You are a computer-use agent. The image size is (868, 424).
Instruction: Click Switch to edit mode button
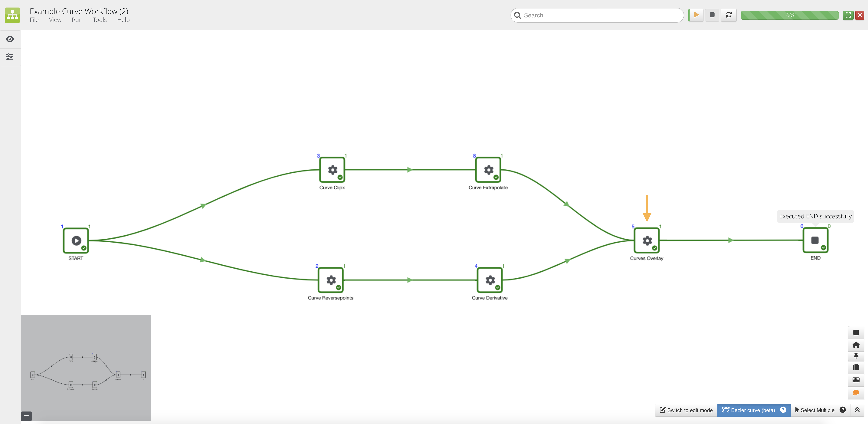point(686,410)
